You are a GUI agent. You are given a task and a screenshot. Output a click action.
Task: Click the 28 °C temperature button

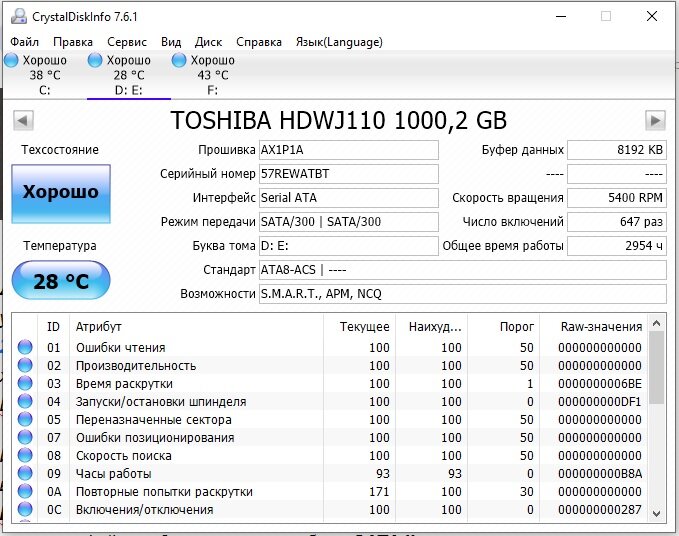pos(61,280)
